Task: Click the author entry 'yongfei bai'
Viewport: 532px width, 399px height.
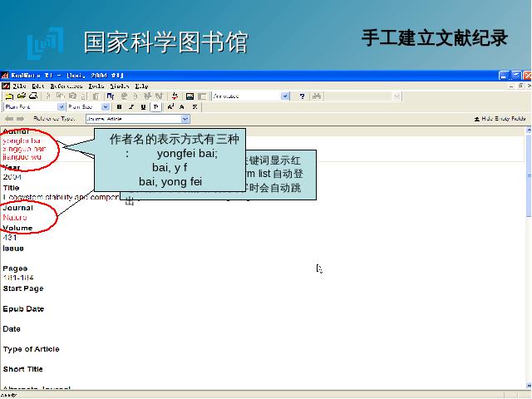Action: click(x=22, y=140)
